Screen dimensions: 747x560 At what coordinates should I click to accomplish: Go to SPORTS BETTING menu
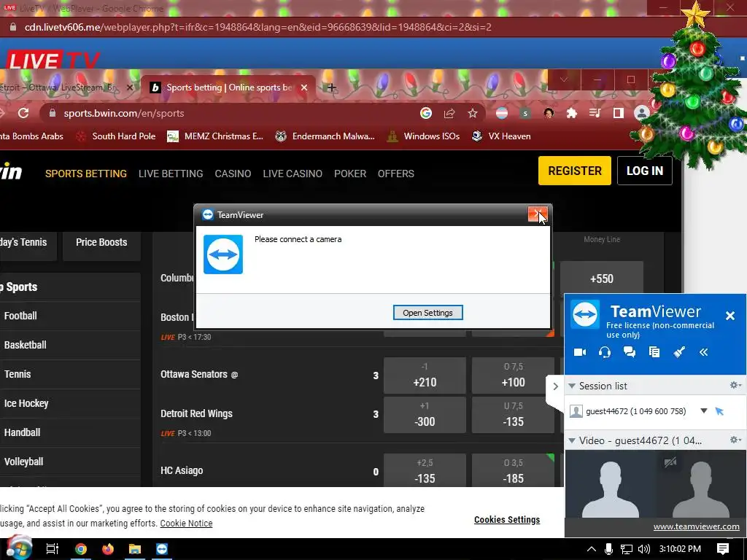coord(86,174)
